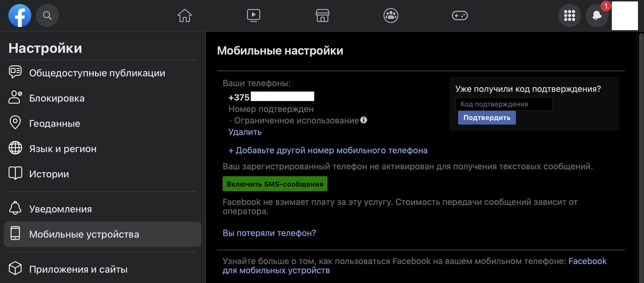Image resolution: width=644 pixels, height=283 pixels.
Task: Open notifications bell with badge
Action: pyautogui.click(x=597, y=15)
